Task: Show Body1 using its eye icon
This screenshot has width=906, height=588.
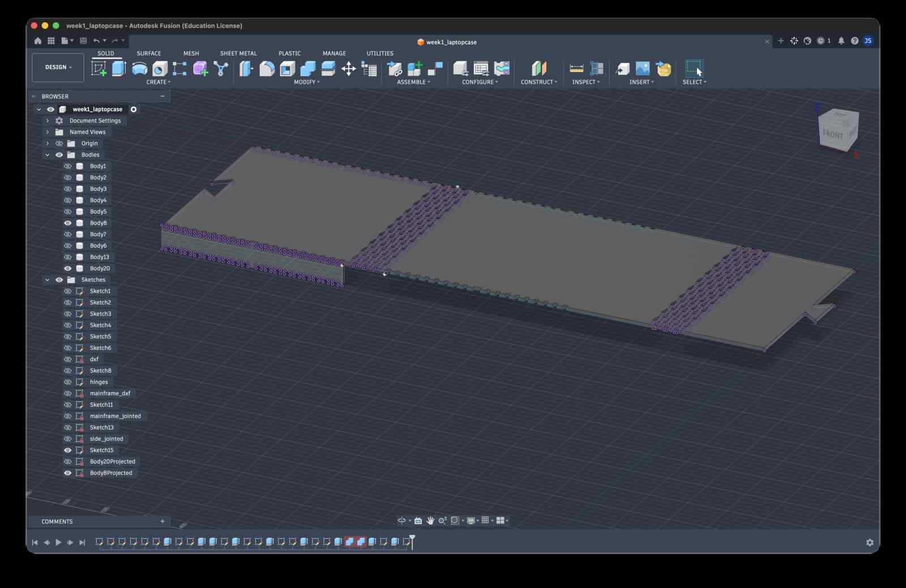Action: pyautogui.click(x=67, y=166)
